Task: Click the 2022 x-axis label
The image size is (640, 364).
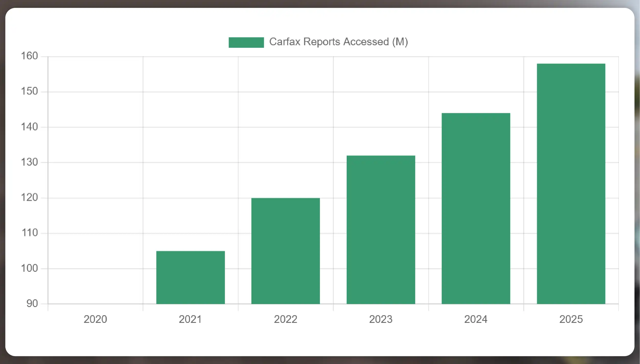Action: pos(285,319)
